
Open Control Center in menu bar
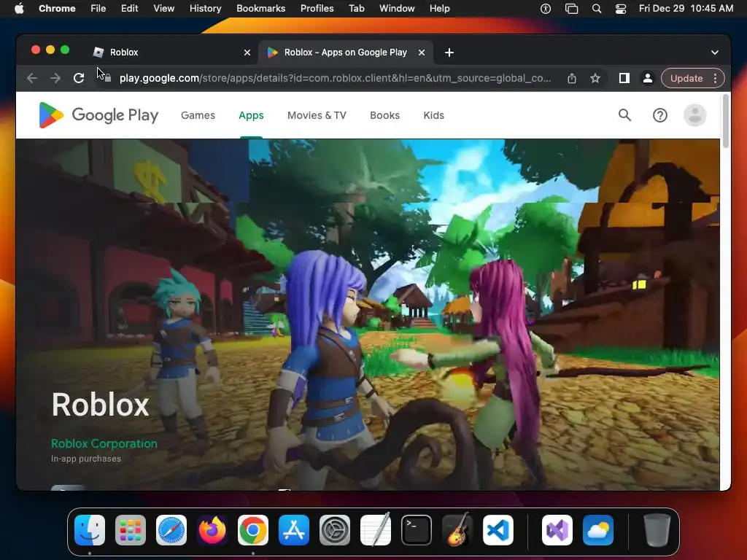point(621,9)
